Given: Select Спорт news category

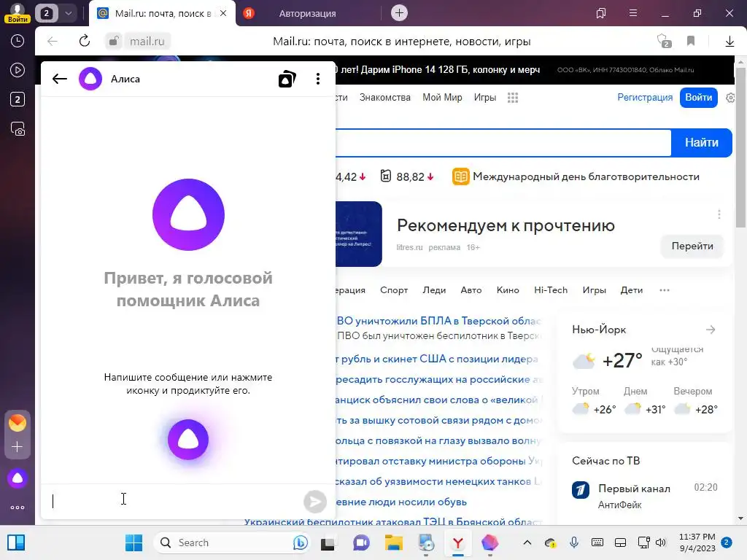Looking at the screenshot, I should click(394, 290).
